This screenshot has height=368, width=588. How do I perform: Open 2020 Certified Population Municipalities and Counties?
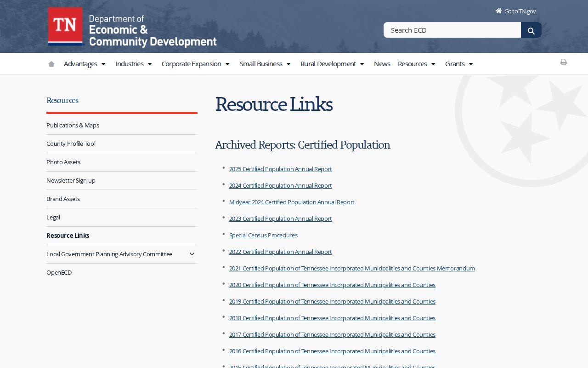point(332,285)
